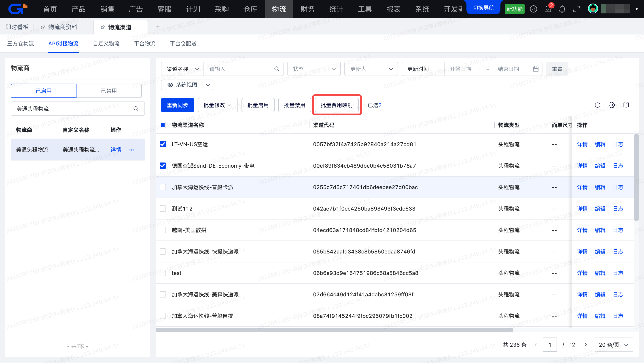644x363 pixels.
Task: Click calendar icon in the date range field
Action: pos(536,69)
